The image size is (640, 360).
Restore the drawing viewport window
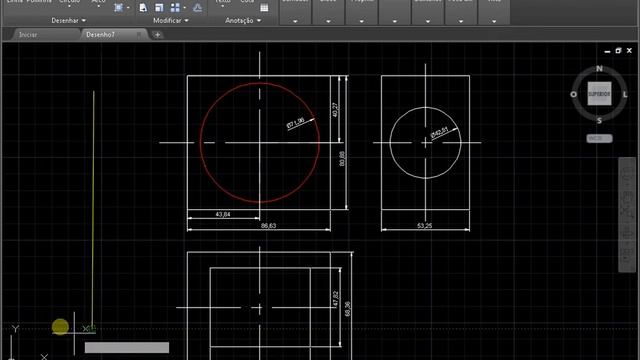point(618,51)
